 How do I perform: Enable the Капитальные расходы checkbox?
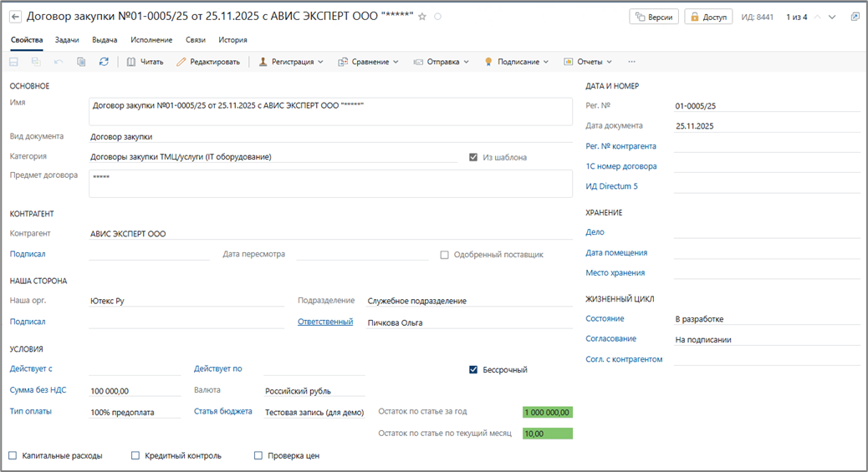pos(13,456)
